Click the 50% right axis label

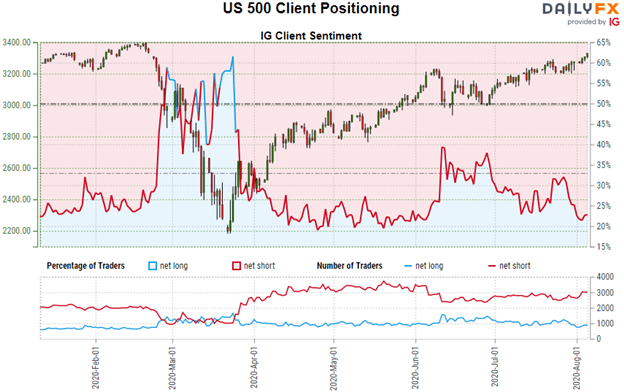(604, 104)
